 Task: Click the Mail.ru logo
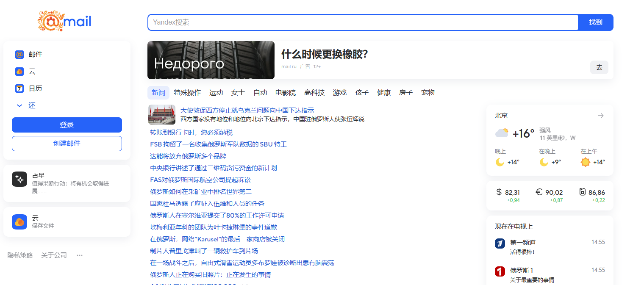pos(64,21)
